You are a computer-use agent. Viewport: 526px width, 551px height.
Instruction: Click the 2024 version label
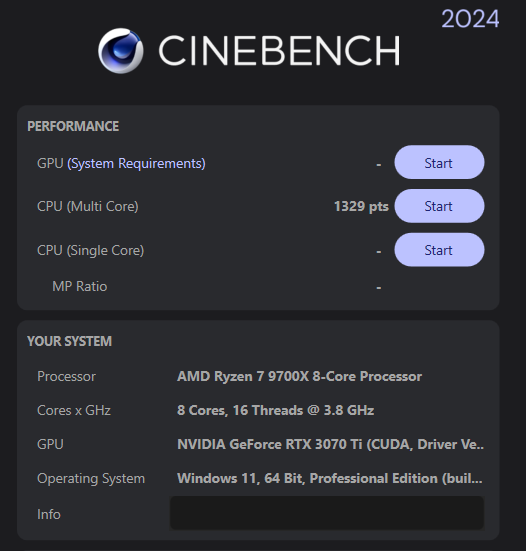[x=470, y=19]
